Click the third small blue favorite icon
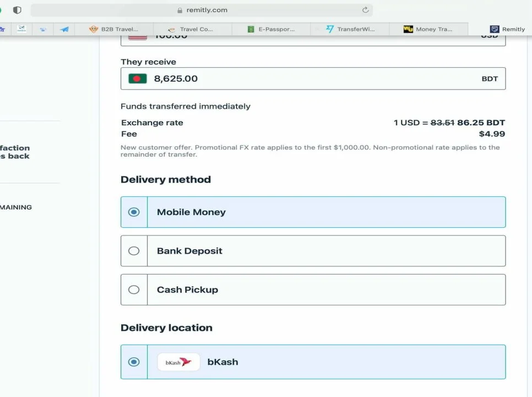The image size is (532, 397). click(x=43, y=29)
